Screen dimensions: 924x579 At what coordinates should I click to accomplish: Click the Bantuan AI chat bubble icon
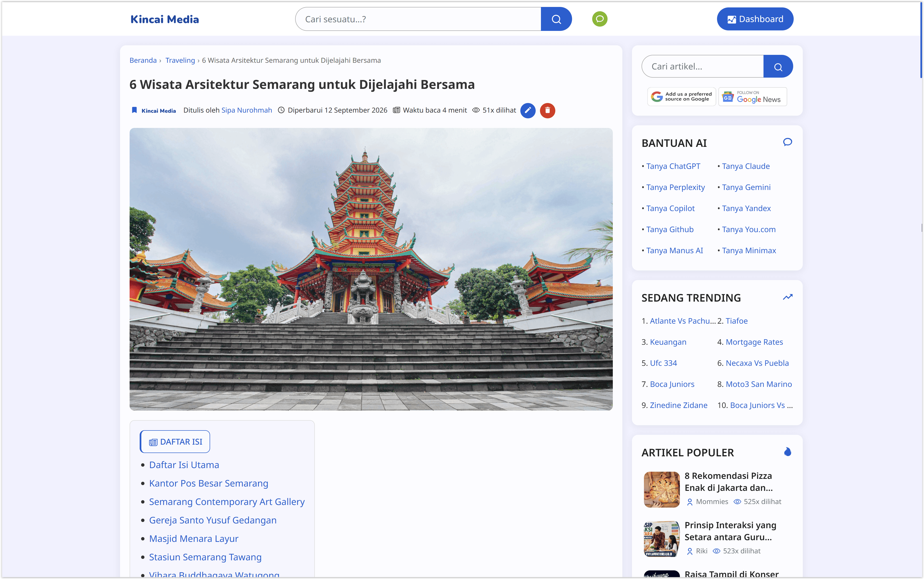[787, 143]
